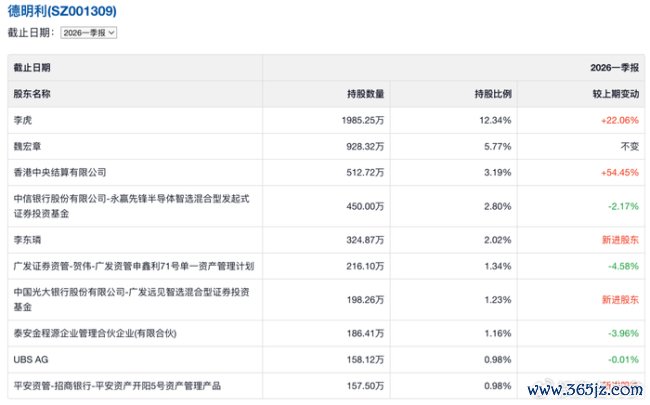Click the 3.19% holding ratio
Viewport: 650px width, 405px height.
pos(497,172)
